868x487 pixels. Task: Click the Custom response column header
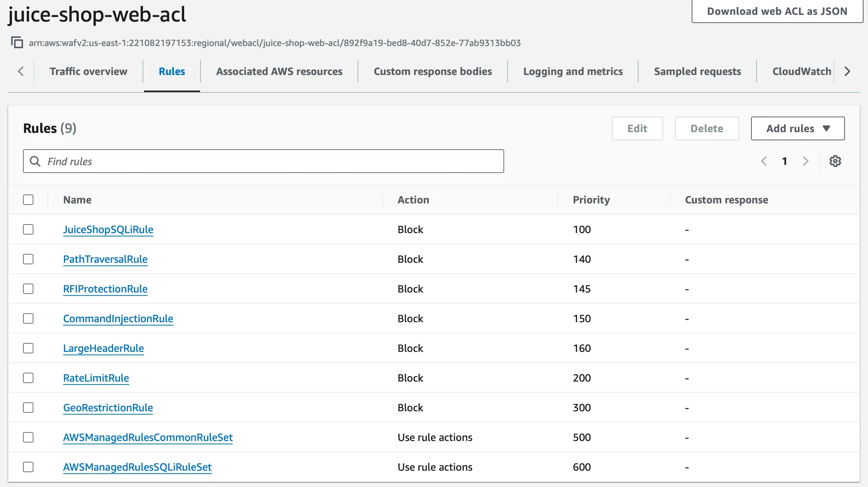pos(727,200)
